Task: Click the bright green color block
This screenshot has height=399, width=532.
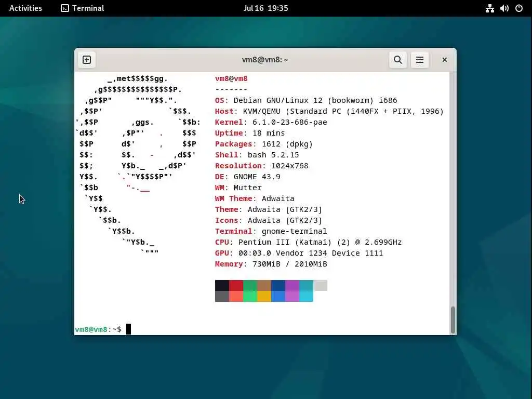Action: [250, 296]
